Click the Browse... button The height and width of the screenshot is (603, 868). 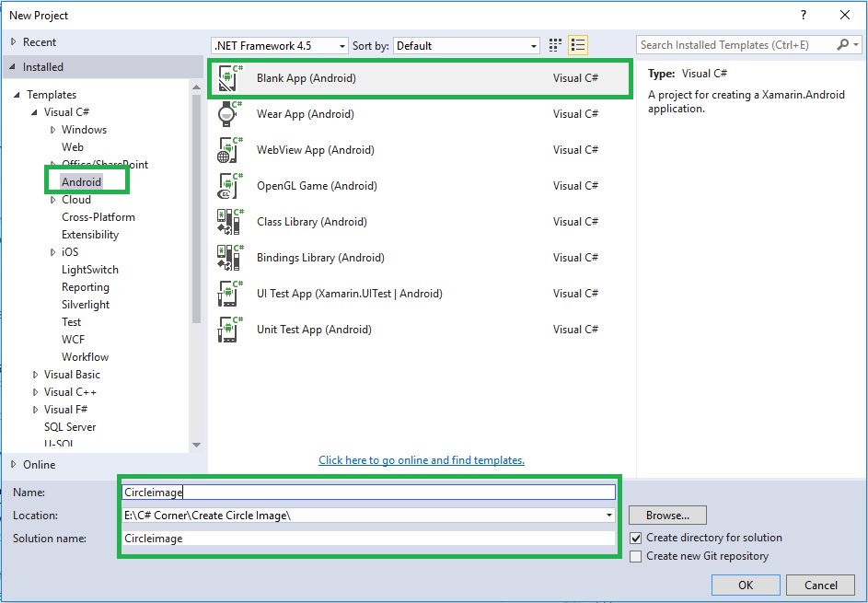tap(667, 516)
